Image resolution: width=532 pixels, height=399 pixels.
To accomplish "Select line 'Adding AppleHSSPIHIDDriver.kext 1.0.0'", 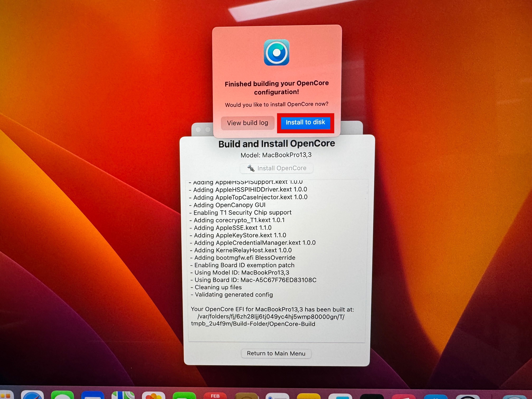I will (248, 190).
